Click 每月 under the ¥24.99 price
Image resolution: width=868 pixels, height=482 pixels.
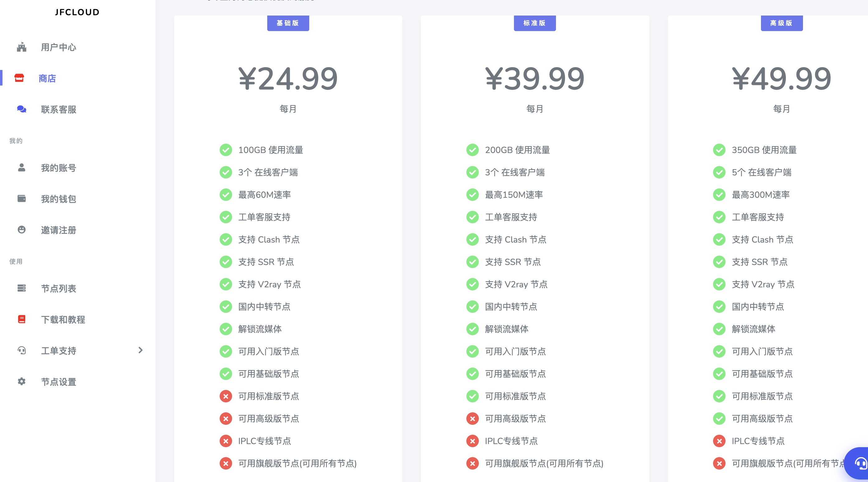click(288, 109)
